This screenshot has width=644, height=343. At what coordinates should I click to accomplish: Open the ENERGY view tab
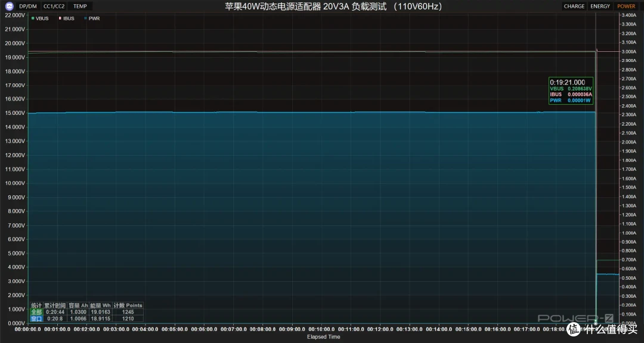(600, 6)
